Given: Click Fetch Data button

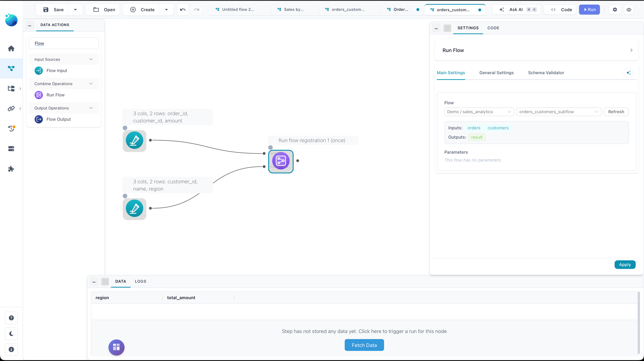Looking at the screenshot, I should point(364,345).
